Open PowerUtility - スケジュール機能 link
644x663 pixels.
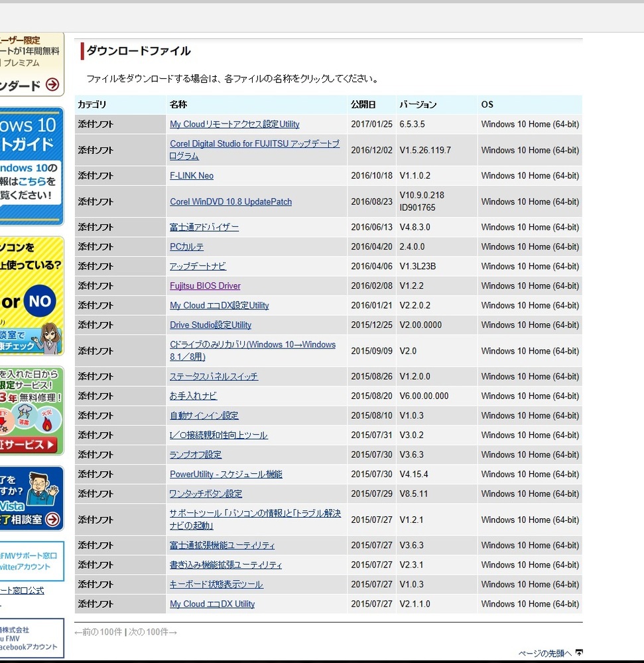point(226,474)
